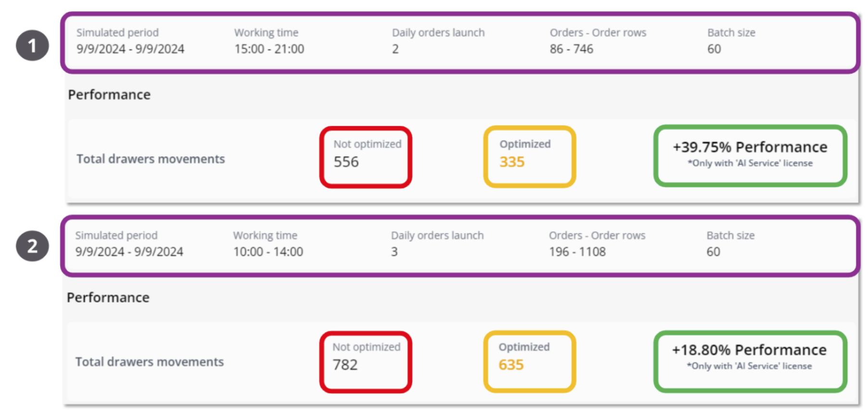
Task: Click the second Performance heading
Action: (x=108, y=297)
